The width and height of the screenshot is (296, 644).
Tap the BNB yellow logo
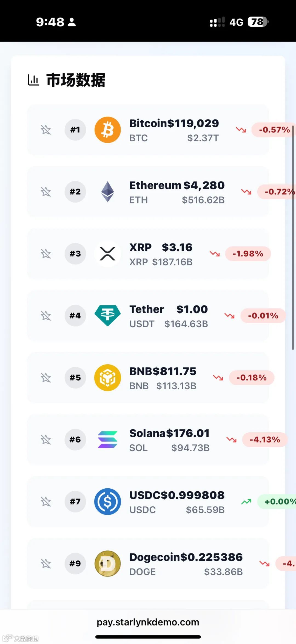pyautogui.click(x=107, y=378)
